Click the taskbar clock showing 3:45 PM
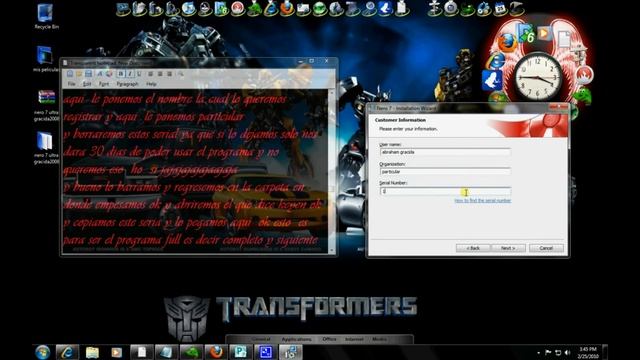 click(588, 353)
